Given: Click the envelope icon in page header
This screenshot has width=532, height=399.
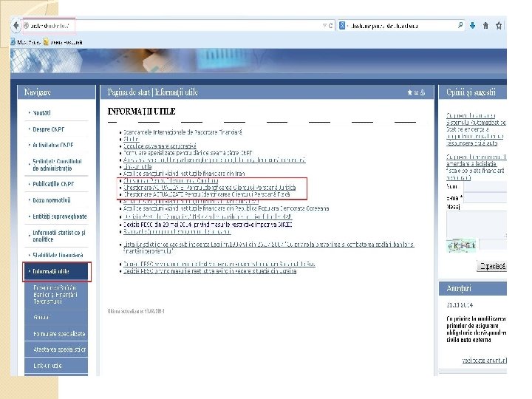Looking at the screenshot, I should tap(416, 92).
